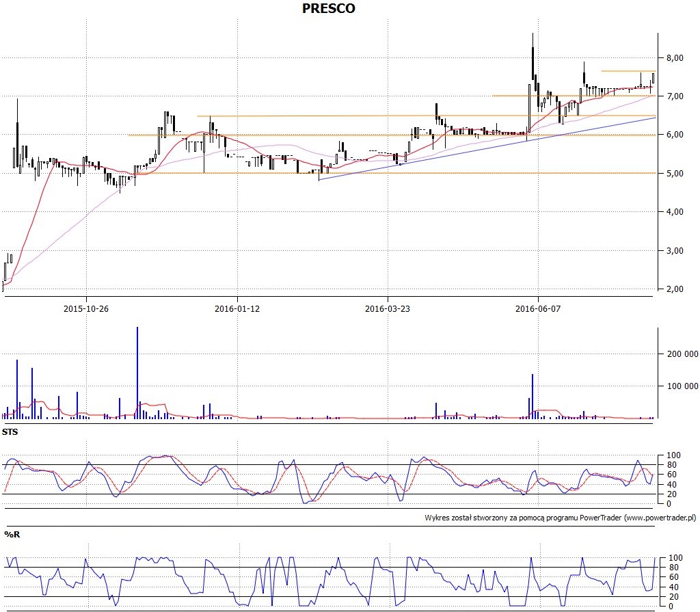Click the 200 000 volume axis label
This screenshot has width=700, height=612.
pyautogui.click(x=683, y=354)
